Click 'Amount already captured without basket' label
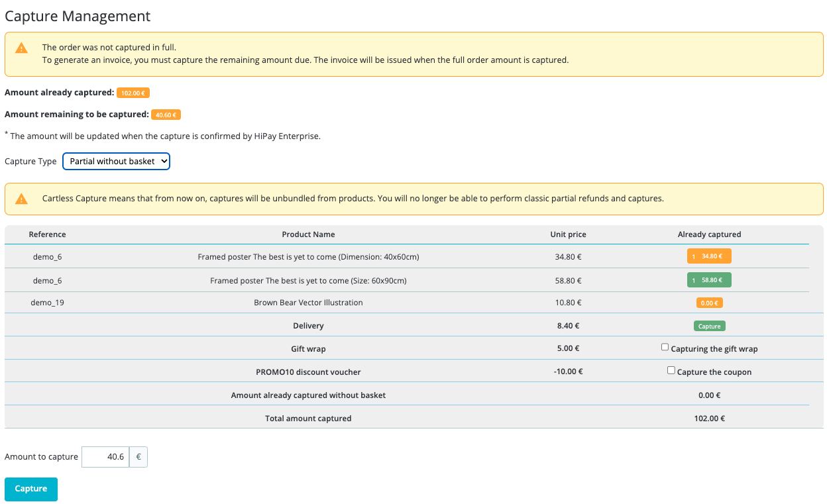827x504 pixels. coord(308,395)
